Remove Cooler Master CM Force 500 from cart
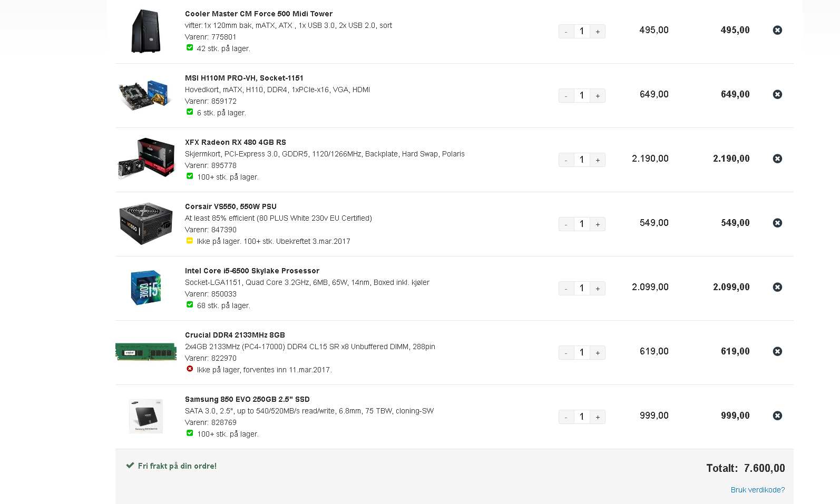Viewport: 840px width, 504px height. pyautogui.click(x=777, y=30)
